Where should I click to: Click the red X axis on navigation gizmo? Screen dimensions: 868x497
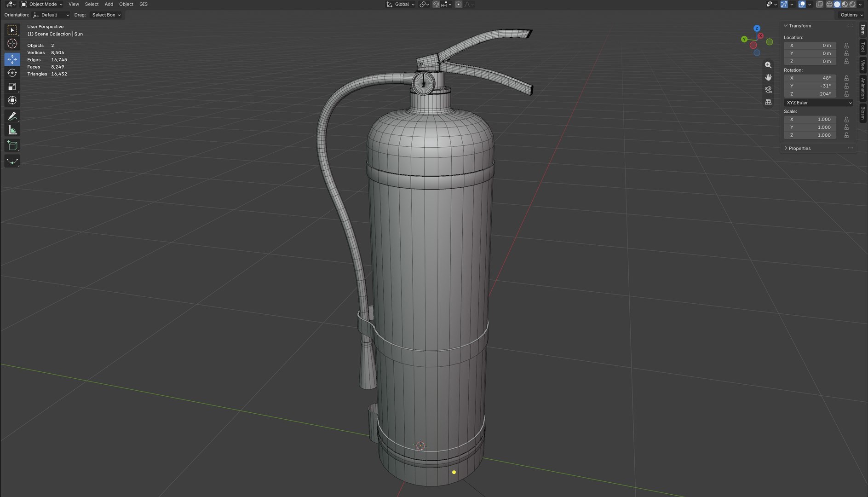click(760, 36)
